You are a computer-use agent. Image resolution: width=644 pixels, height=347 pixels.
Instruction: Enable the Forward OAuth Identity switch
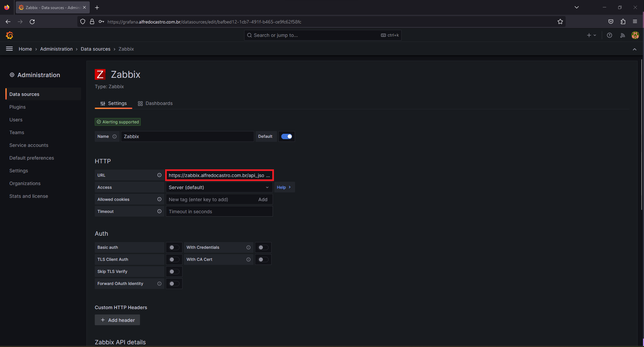coord(174,284)
